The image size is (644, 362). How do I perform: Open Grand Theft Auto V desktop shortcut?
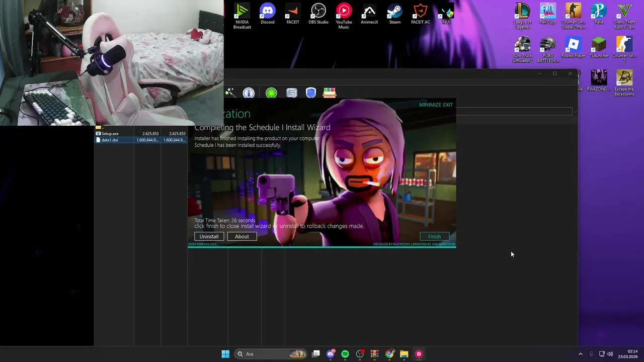624,16
